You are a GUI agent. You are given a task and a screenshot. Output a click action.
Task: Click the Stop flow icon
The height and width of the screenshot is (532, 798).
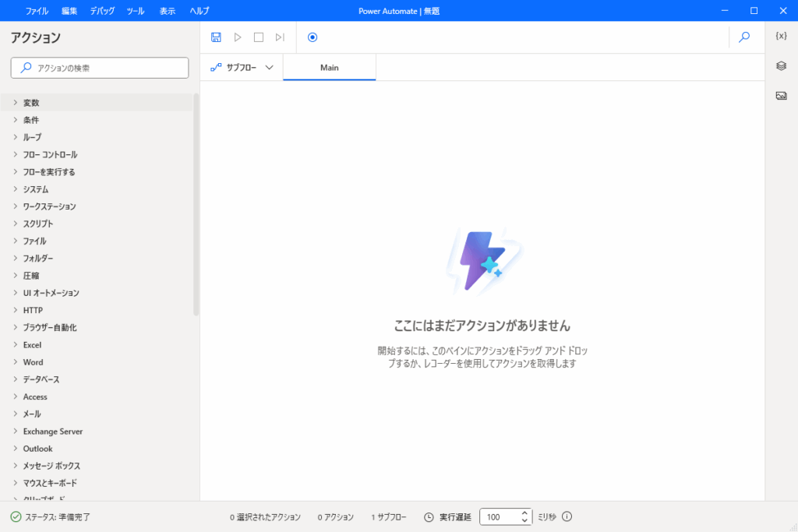pos(259,37)
